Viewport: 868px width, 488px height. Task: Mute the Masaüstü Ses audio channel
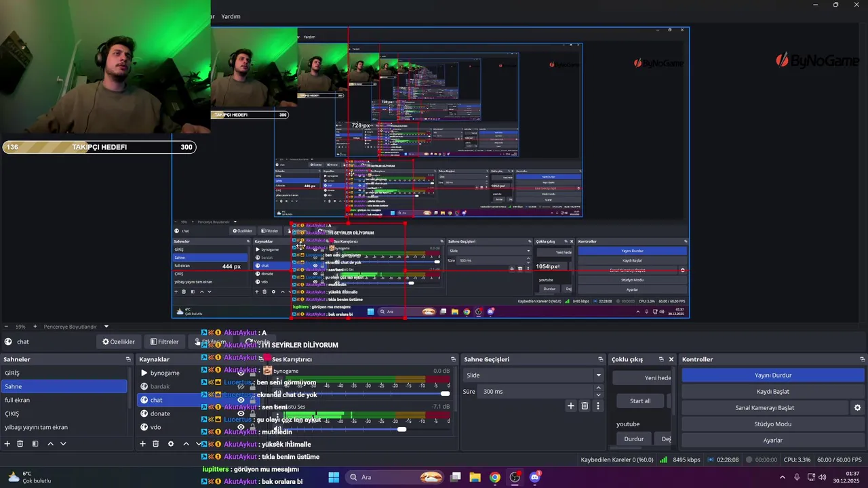[x=277, y=429]
